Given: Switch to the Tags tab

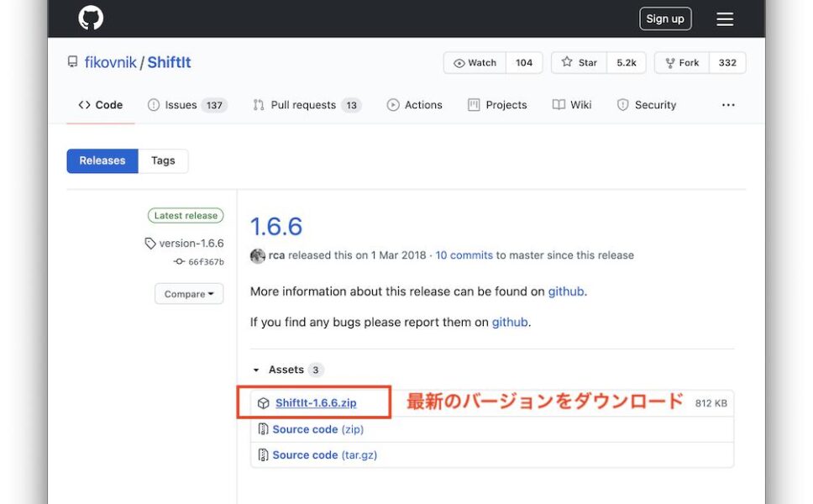Looking at the screenshot, I should point(163,160).
